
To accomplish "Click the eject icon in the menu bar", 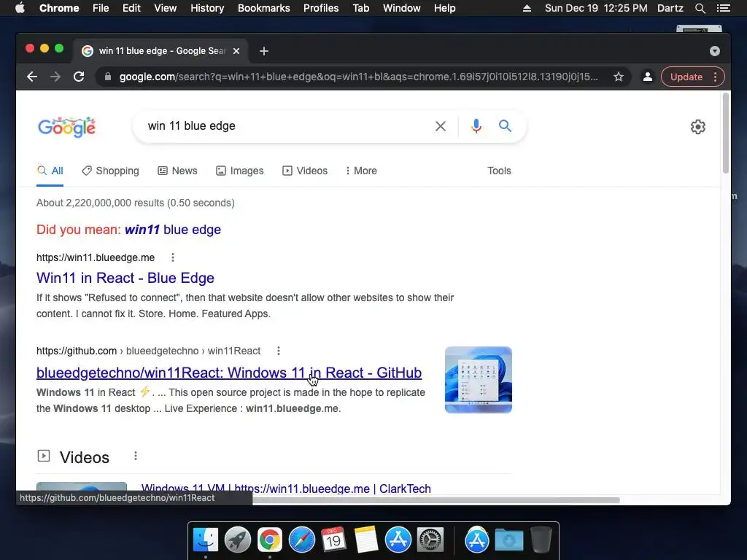I will click(x=527, y=8).
